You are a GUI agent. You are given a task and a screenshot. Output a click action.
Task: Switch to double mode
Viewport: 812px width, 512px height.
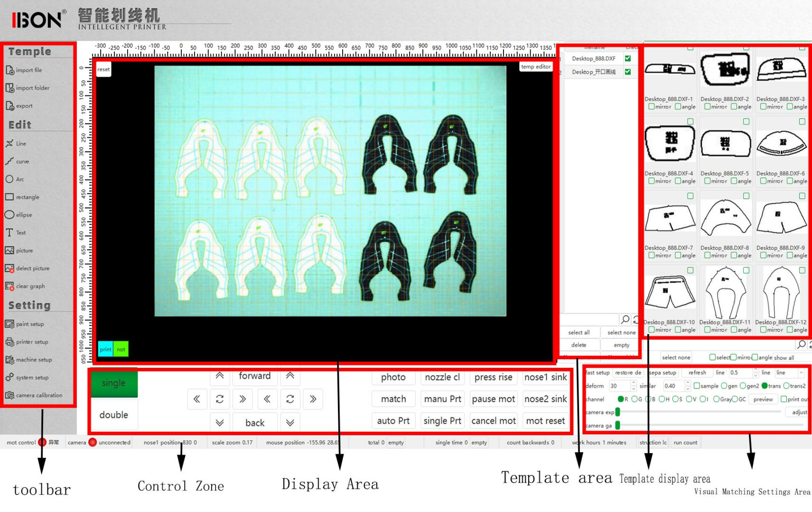tap(114, 415)
